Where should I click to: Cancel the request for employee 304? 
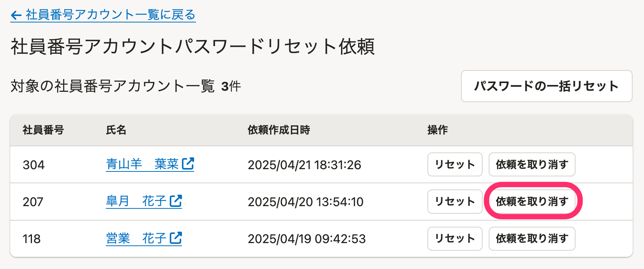pyautogui.click(x=532, y=165)
